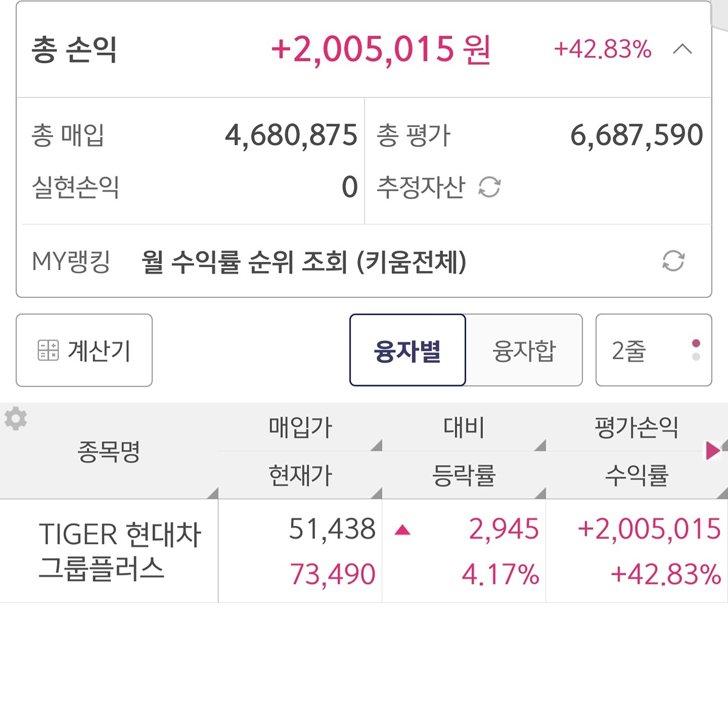Sort by the 등락률 column header

coord(463,475)
